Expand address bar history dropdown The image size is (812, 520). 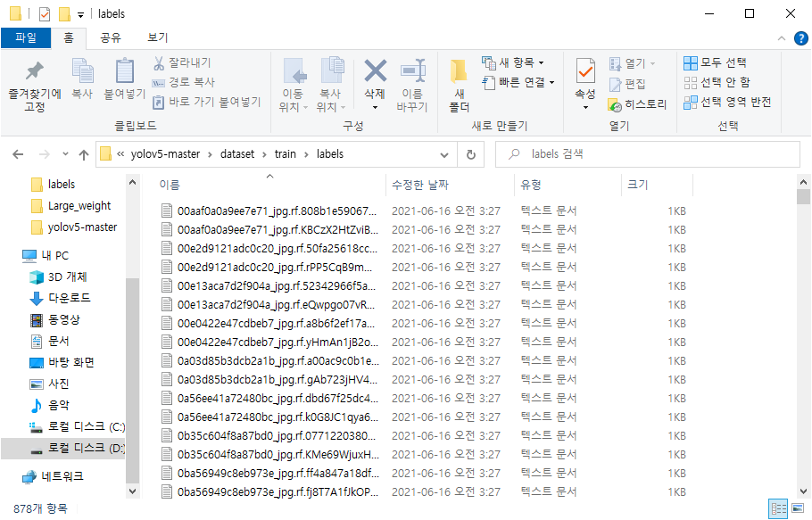click(x=444, y=154)
